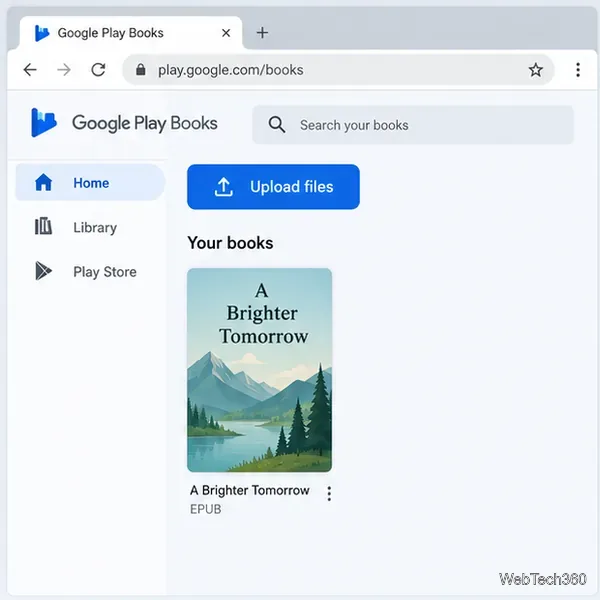600x600 pixels.
Task: Click the browser back arrow
Action: click(x=30, y=70)
